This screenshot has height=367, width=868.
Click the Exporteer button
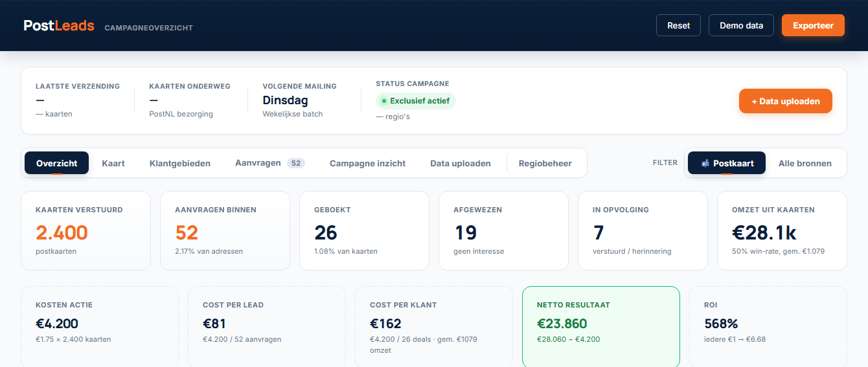click(x=813, y=25)
